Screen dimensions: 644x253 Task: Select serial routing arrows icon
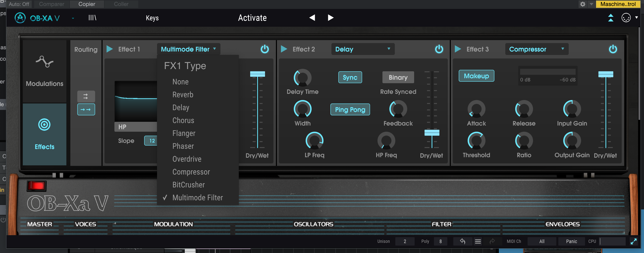pyautogui.click(x=86, y=109)
